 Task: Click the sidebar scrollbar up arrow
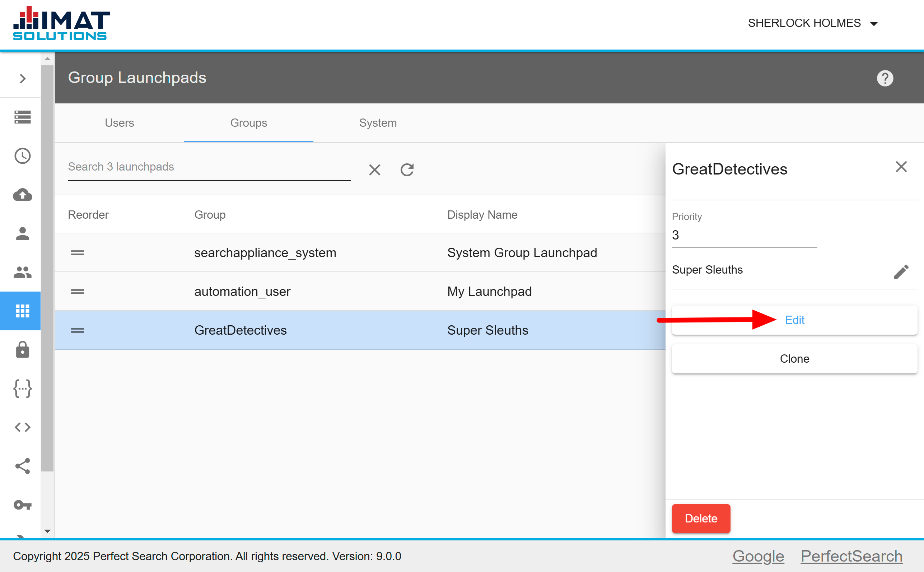click(47, 59)
